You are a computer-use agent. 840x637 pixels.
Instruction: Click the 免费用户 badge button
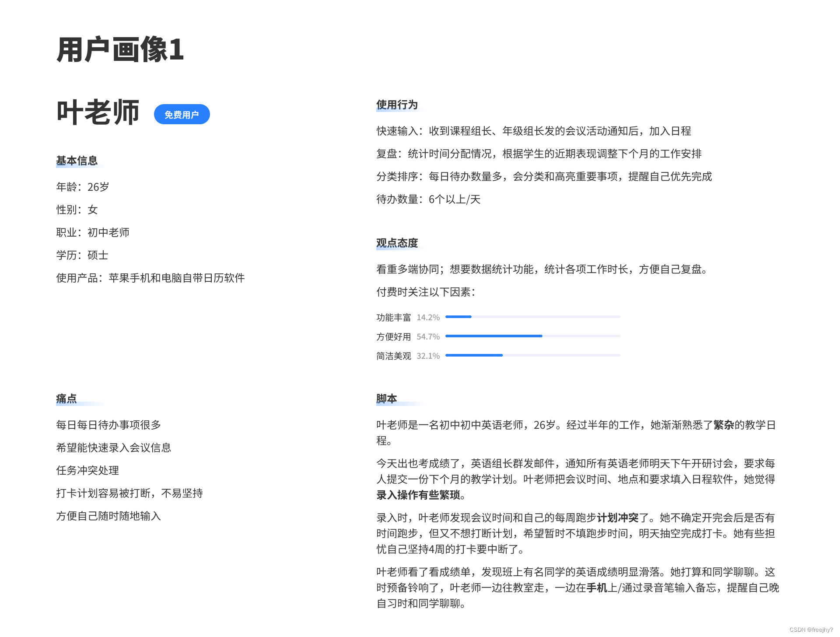(x=182, y=115)
